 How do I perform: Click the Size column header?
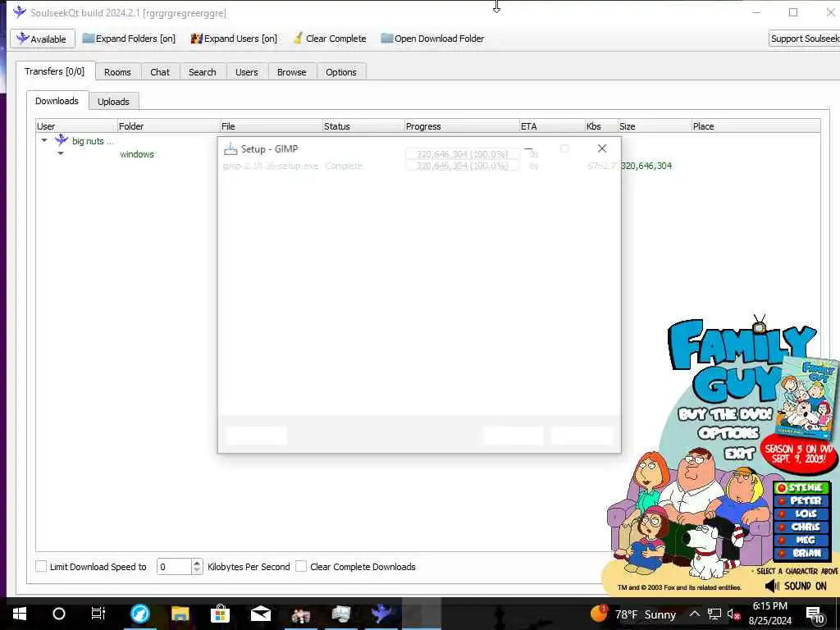point(654,126)
